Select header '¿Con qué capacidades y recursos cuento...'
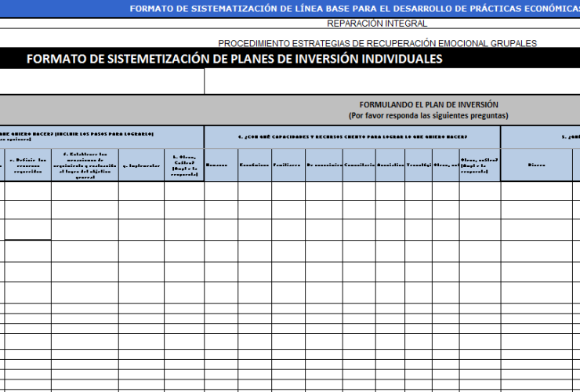Screen dimensions: 580x392 pos(353,137)
